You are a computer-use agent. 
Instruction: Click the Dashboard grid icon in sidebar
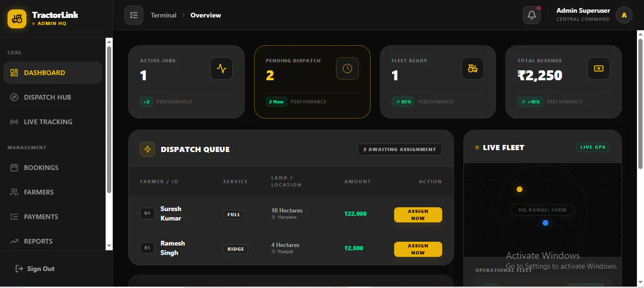14,73
